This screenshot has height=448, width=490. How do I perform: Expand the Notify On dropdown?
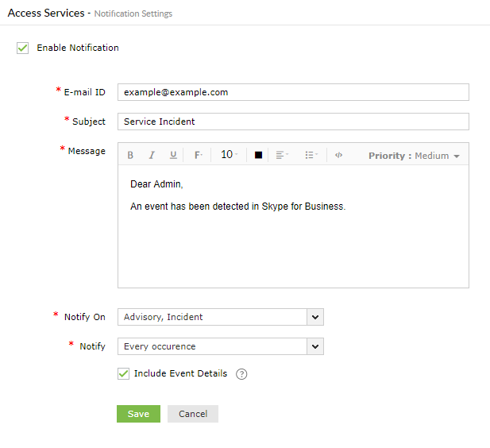[x=315, y=317]
